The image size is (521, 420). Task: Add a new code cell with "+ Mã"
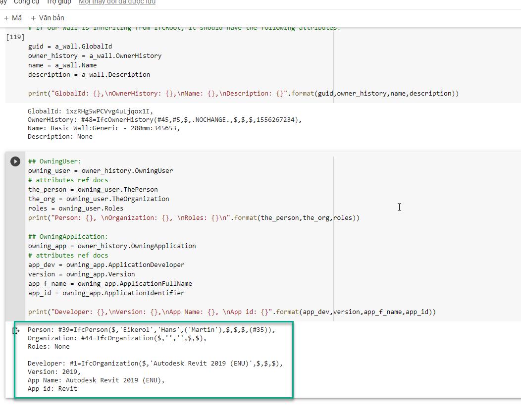13,17
